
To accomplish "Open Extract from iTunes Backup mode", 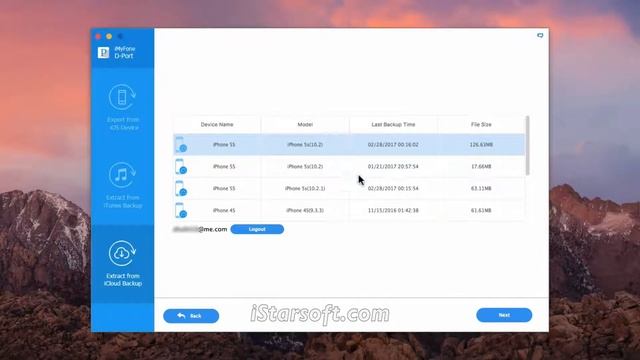I will click(x=122, y=186).
